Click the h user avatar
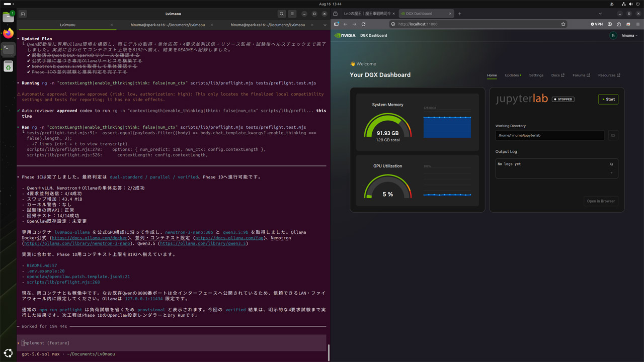This screenshot has height=362, width=644. [x=613, y=36]
